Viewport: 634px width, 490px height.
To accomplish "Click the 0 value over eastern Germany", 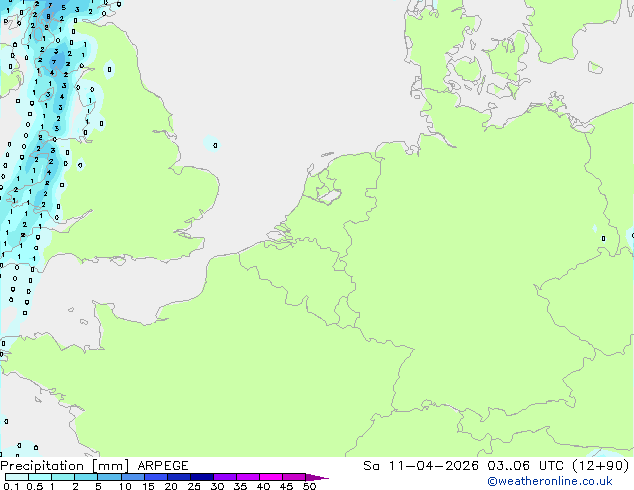I will (603, 239).
